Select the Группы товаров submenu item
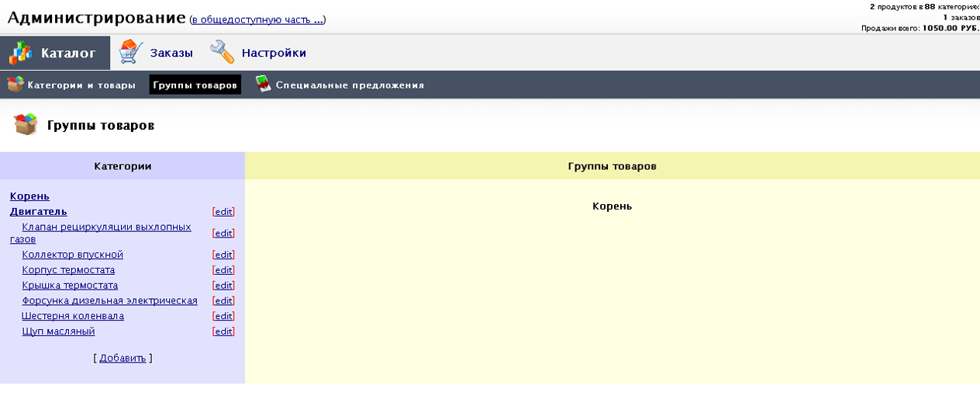The width and height of the screenshot is (980, 399). (195, 85)
